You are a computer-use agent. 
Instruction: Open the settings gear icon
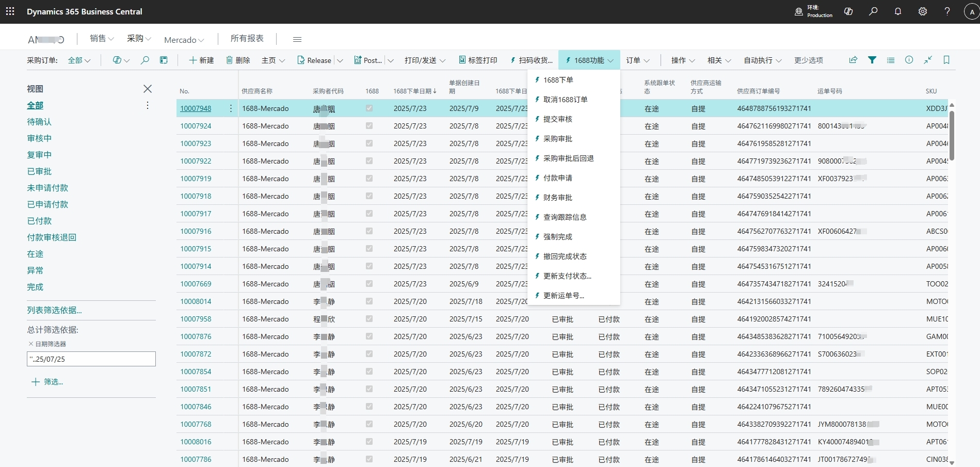coord(923,11)
